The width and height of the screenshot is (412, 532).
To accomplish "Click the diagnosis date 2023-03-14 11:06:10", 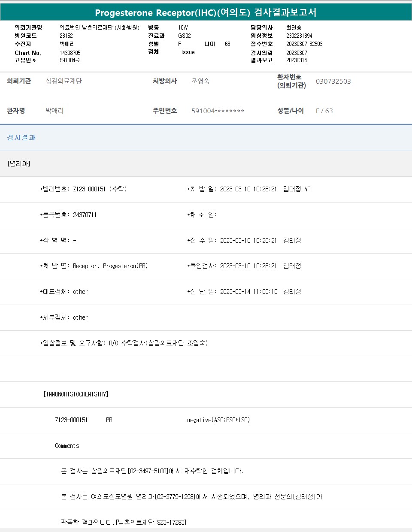I will tap(248, 292).
